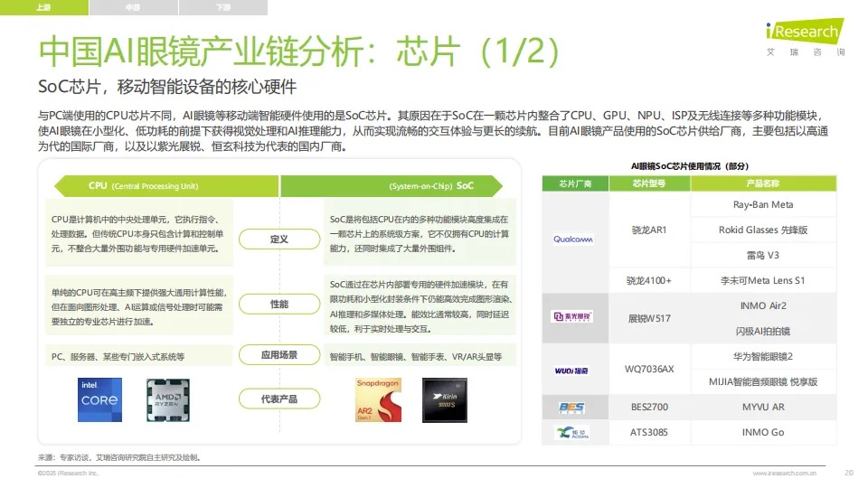Click the 产品名称 column header
Image resolution: width=868 pixels, height=488 pixels.
[763, 183]
